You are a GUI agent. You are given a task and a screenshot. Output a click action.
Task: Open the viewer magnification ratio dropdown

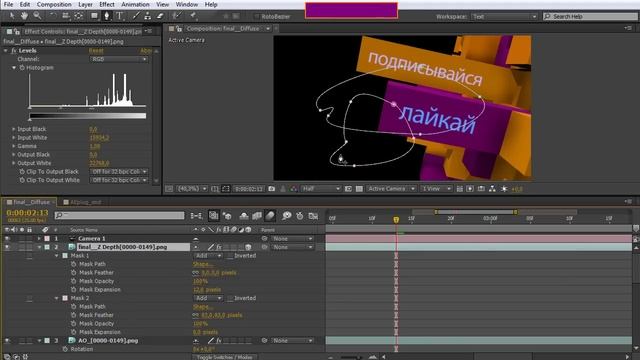pyautogui.click(x=192, y=189)
